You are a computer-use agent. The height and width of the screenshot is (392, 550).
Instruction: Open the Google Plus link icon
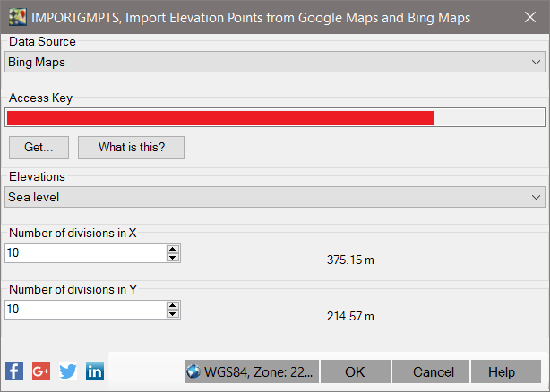[x=41, y=371]
